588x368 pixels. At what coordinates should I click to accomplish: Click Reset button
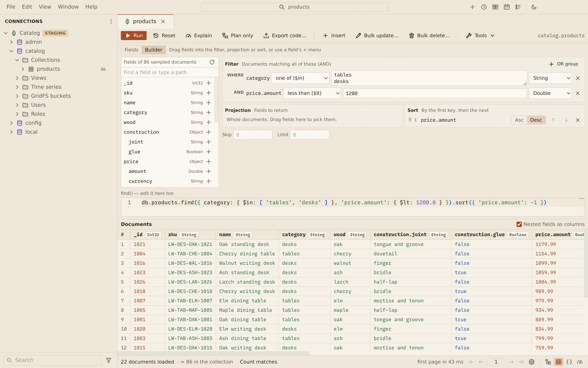tap(165, 36)
